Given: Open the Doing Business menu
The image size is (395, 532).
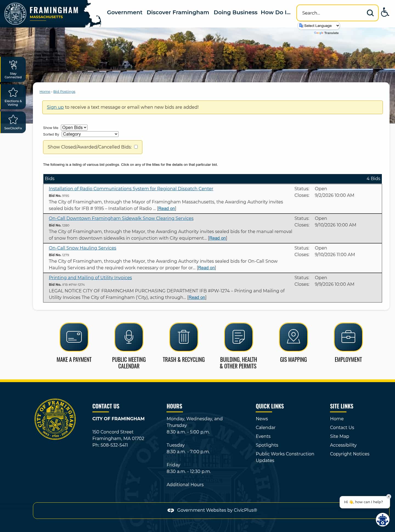Looking at the screenshot, I should pos(235,12).
